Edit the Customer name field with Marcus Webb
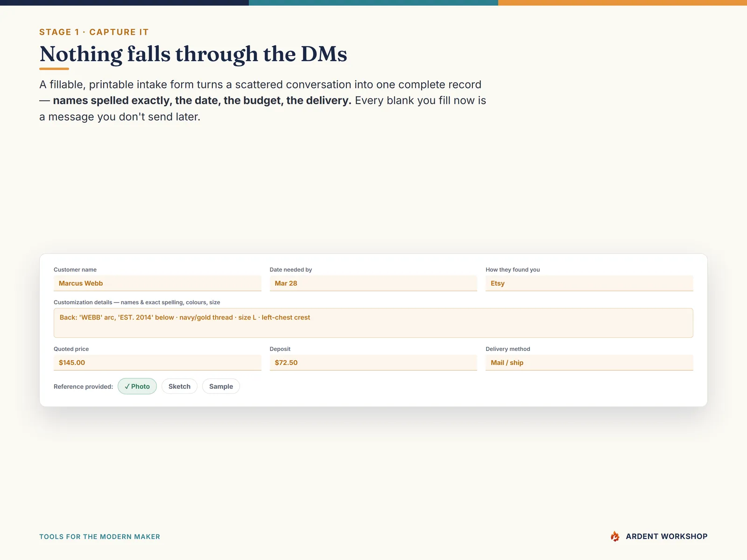Viewport: 747px width, 560px height. tap(157, 283)
